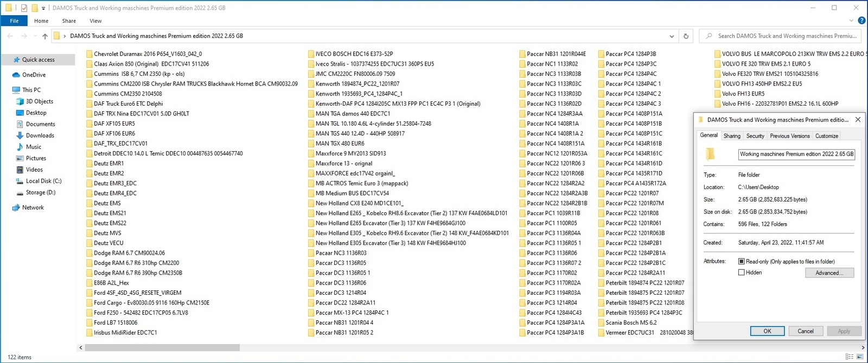Open Storage (D:) drive icon

pyautogui.click(x=20, y=192)
